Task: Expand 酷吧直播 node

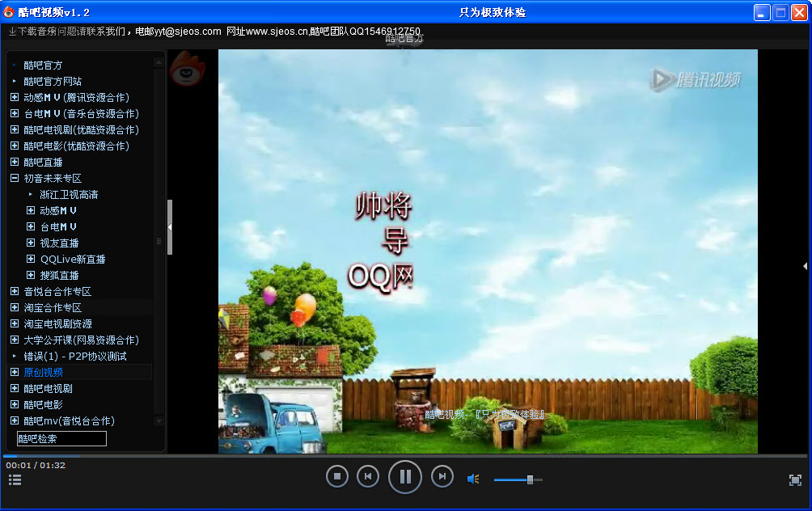Action: (x=15, y=162)
